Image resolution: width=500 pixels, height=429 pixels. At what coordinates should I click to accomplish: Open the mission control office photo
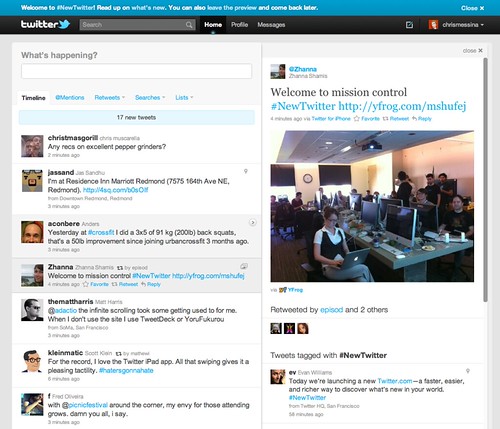click(x=372, y=206)
